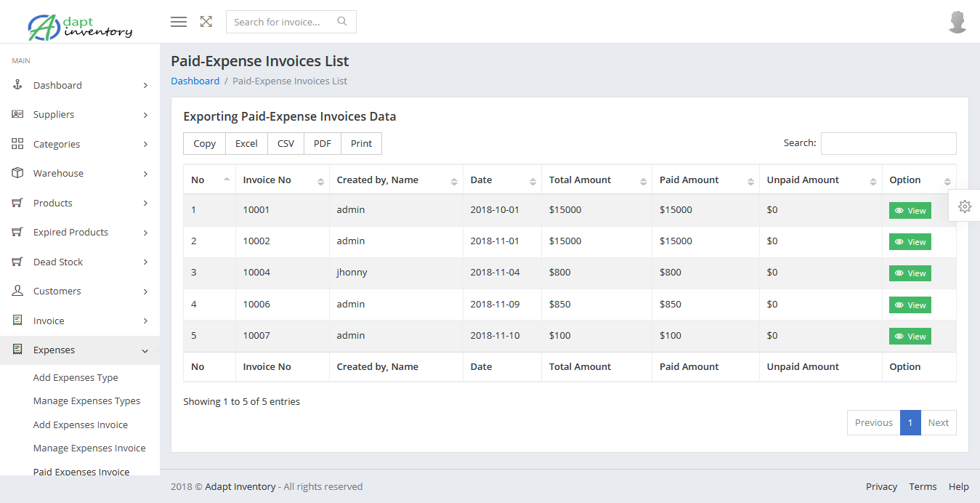The image size is (980, 503).
Task: Collapse the Expenses sidebar menu
Action: click(80, 350)
